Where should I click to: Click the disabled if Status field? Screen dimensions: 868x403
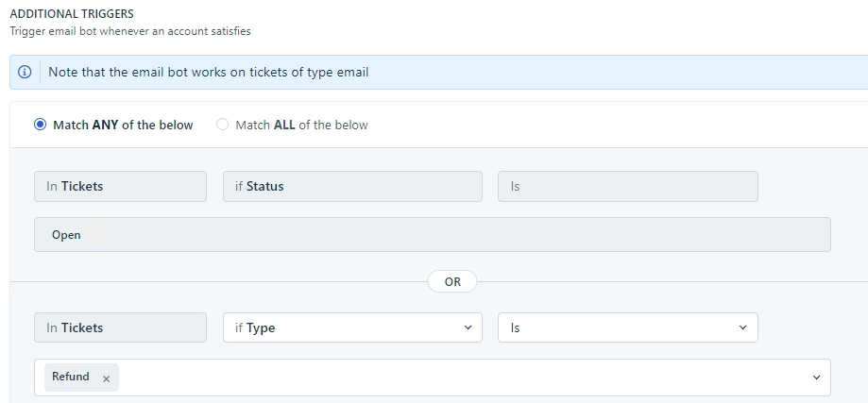352,186
